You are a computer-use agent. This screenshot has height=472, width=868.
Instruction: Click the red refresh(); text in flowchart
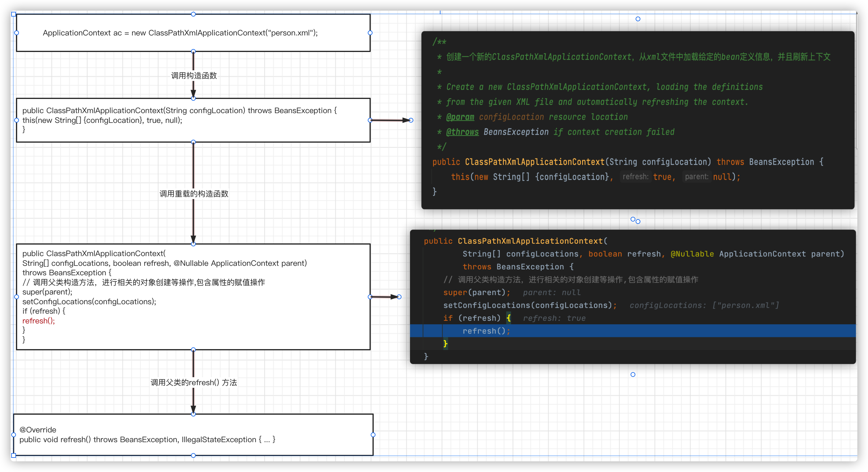click(x=38, y=320)
